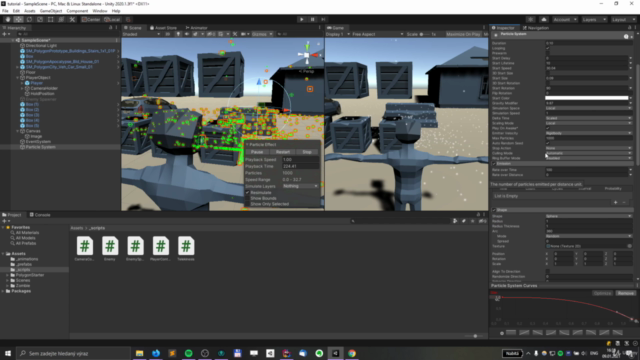
Task: Open the Window menu
Action: coord(100,11)
